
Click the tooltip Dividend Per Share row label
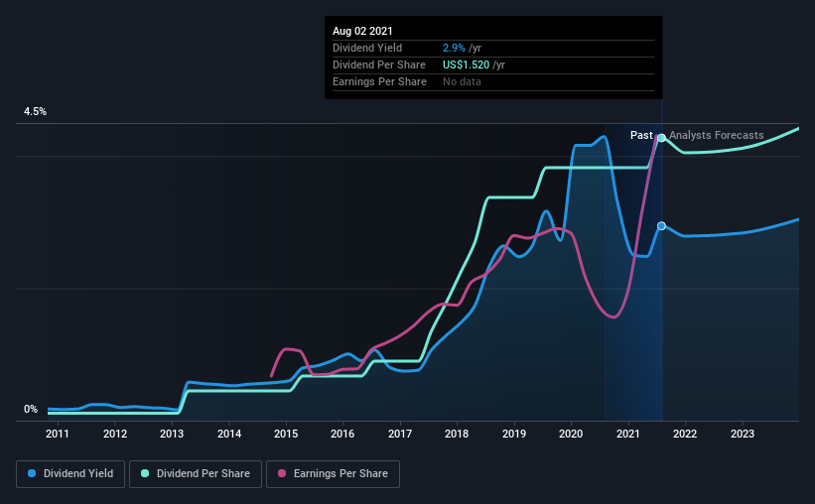[379, 64]
